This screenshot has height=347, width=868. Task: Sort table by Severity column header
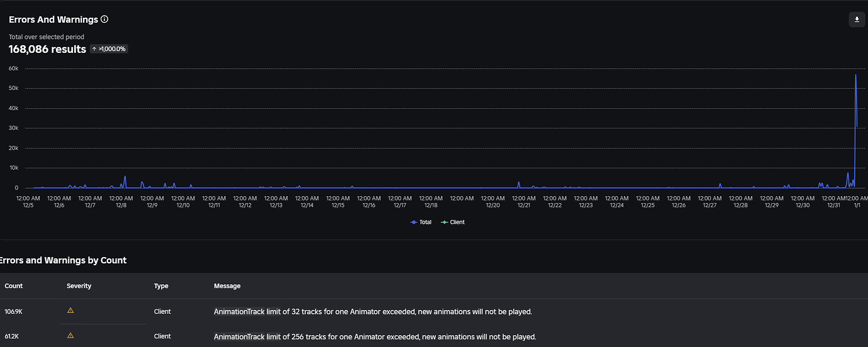coord(79,285)
